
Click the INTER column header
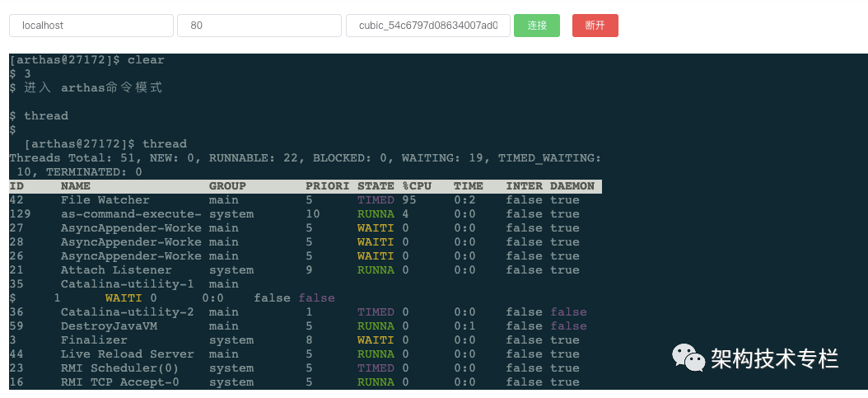(525, 186)
